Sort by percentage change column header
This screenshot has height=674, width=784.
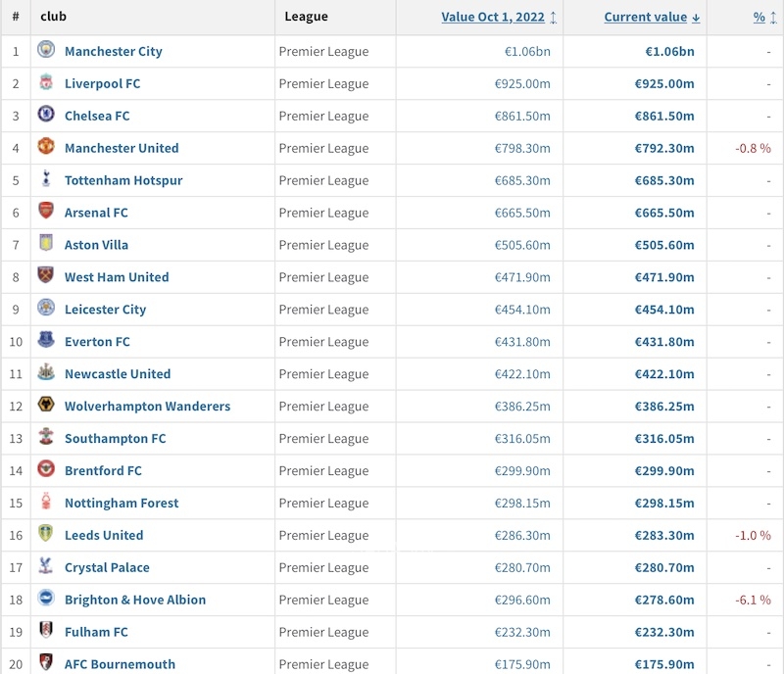[x=759, y=17]
